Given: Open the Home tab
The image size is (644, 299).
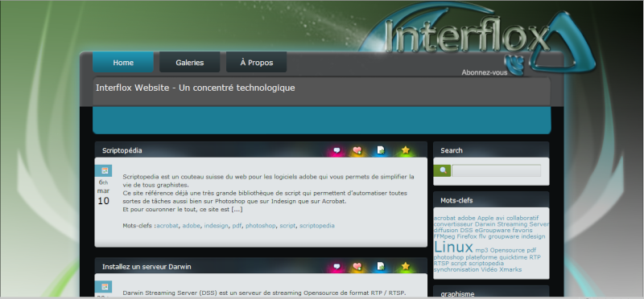Looking at the screenshot, I should pos(123,63).
